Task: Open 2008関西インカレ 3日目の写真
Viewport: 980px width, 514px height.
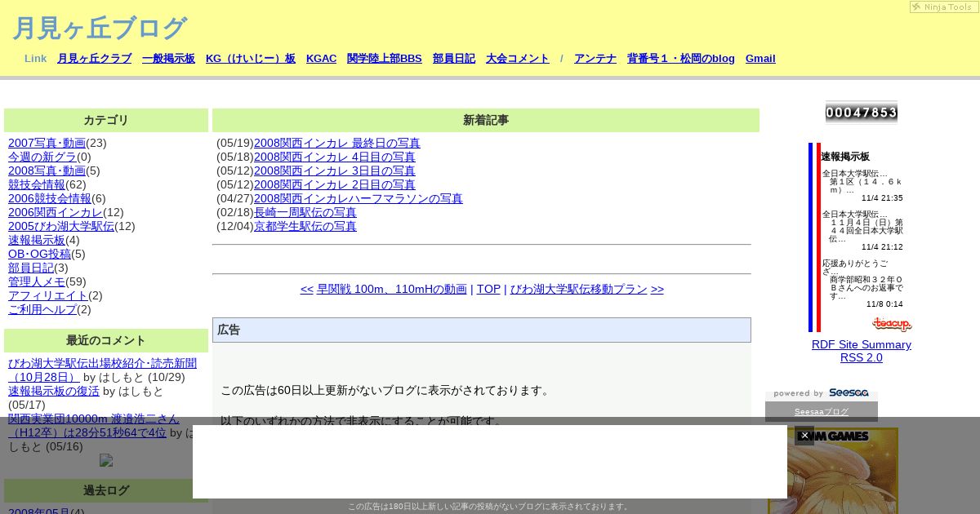Action: click(x=335, y=171)
